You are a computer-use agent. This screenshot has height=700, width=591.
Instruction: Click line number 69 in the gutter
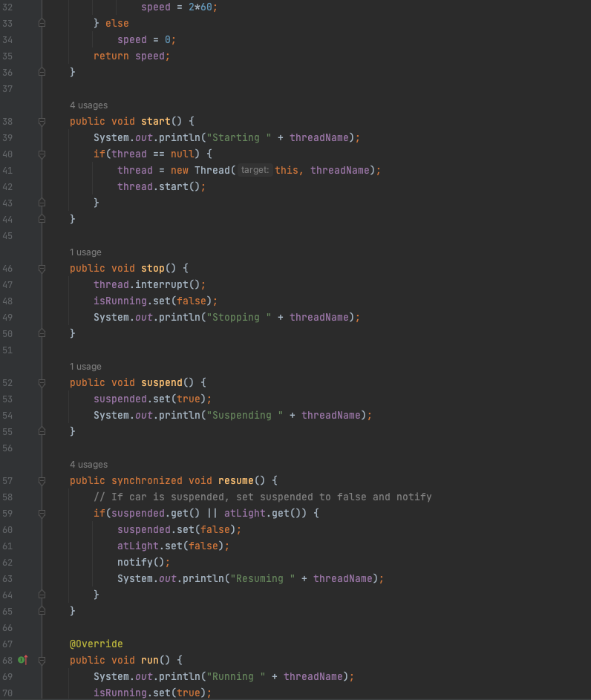pyautogui.click(x=7, y=677)
